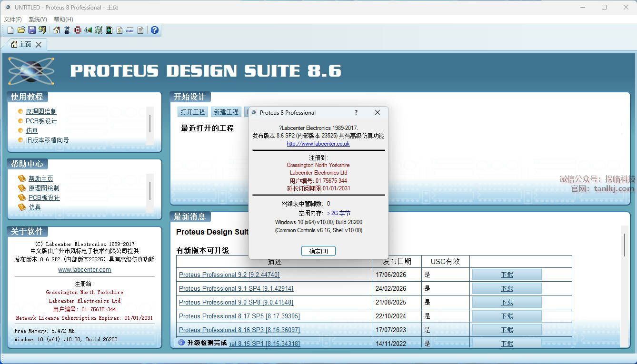Screen dimensions: 637x364
Task: Click the 22/10/2024 release date cell
Action: (397, 316)
